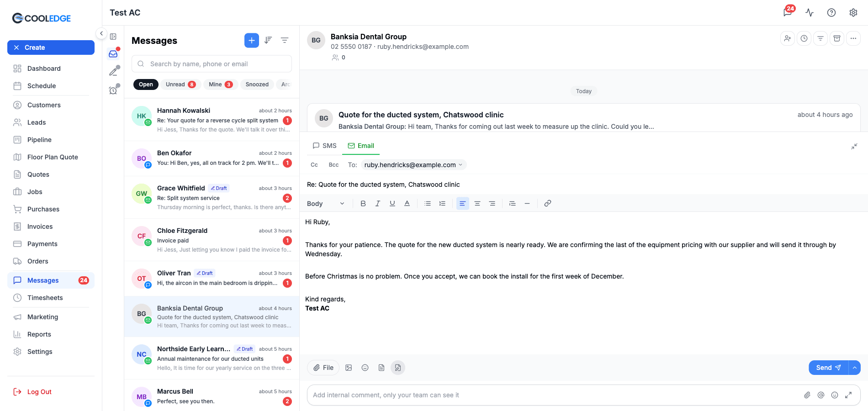Toggle bulleted list
The height and width of the screenshot is (411, 868).
tap(428, 203)
